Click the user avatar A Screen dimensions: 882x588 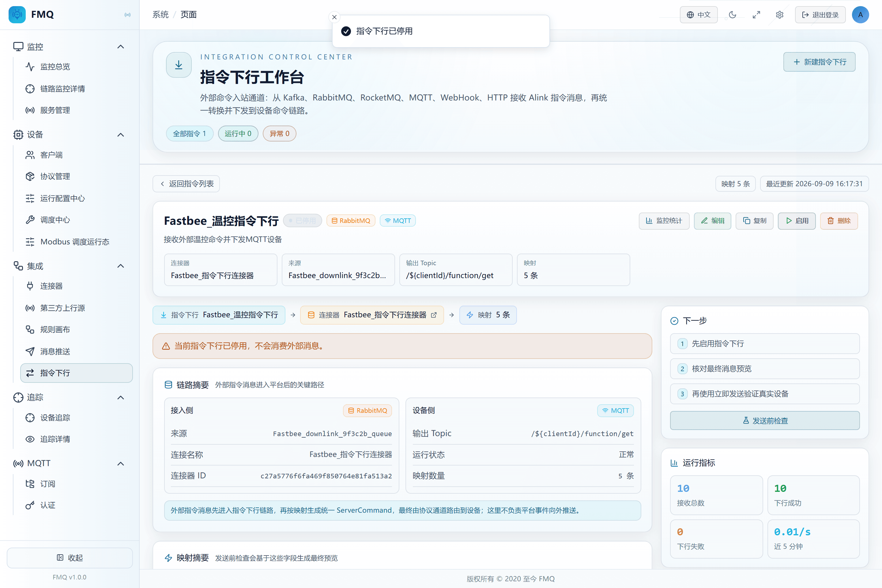860,15
